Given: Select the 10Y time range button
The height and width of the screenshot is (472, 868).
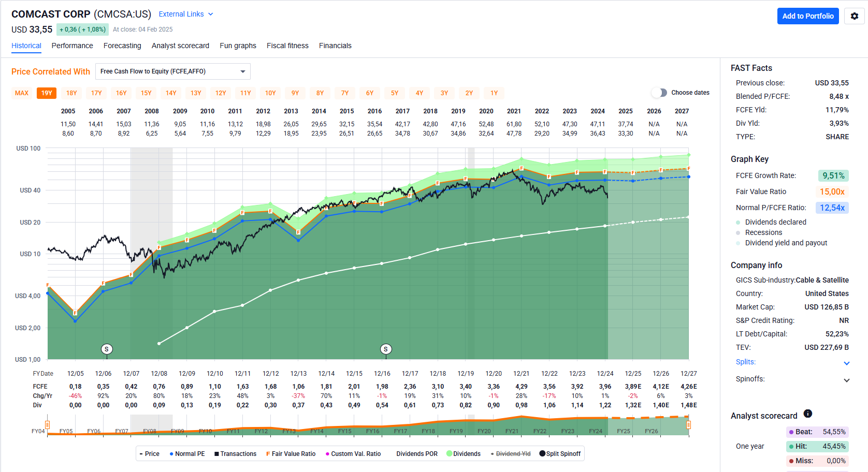Looking at the screenshot, I should pyautogui.click(x=270, y=93).
